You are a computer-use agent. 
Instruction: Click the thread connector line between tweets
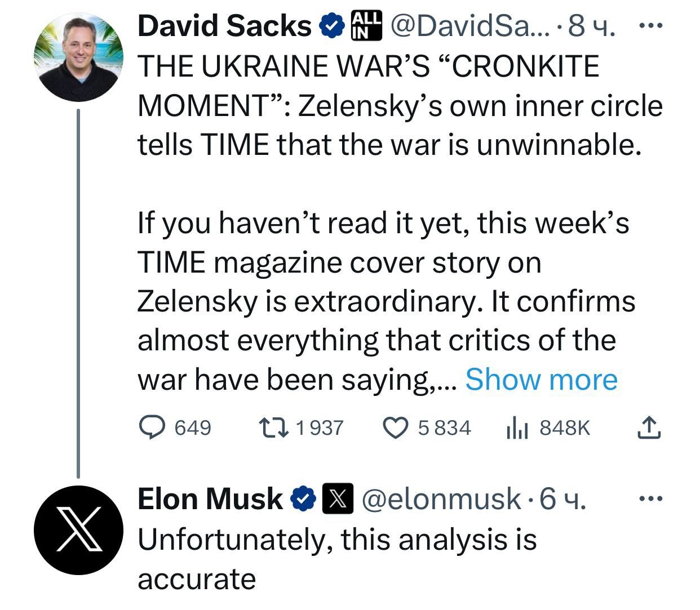pyautogui.click(x=78, y=293)
